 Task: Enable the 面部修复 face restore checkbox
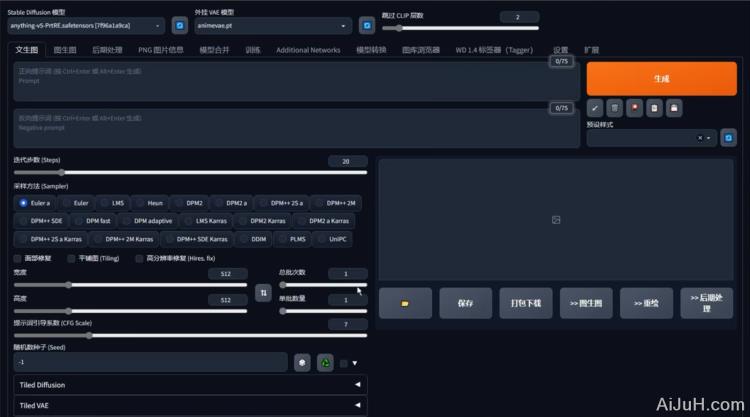pyautogui.click(x=19, y=258)
